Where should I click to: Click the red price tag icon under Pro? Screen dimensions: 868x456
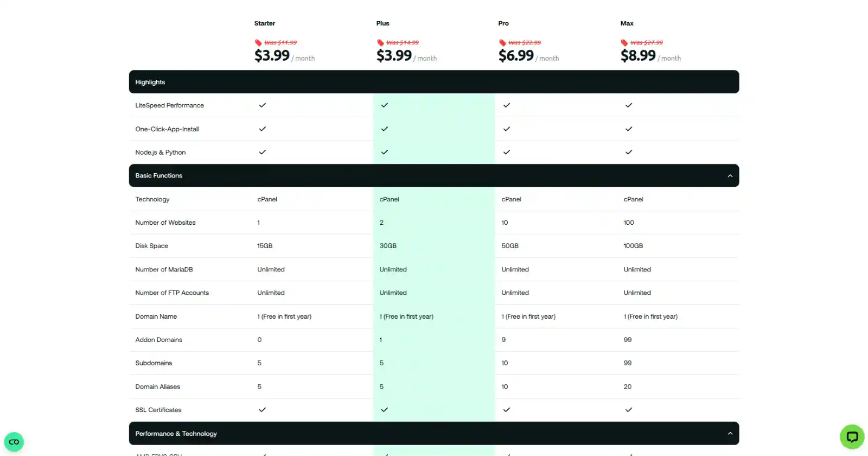point(502,42)
